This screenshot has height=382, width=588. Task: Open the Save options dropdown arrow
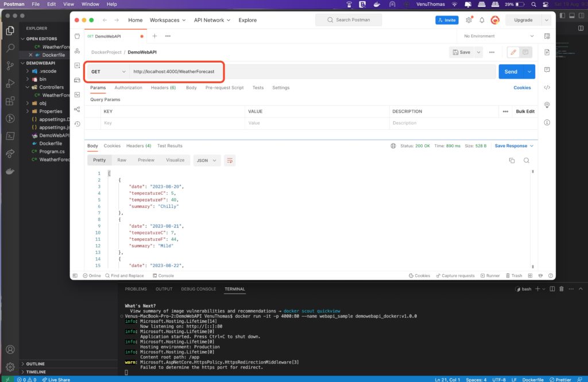478,52
